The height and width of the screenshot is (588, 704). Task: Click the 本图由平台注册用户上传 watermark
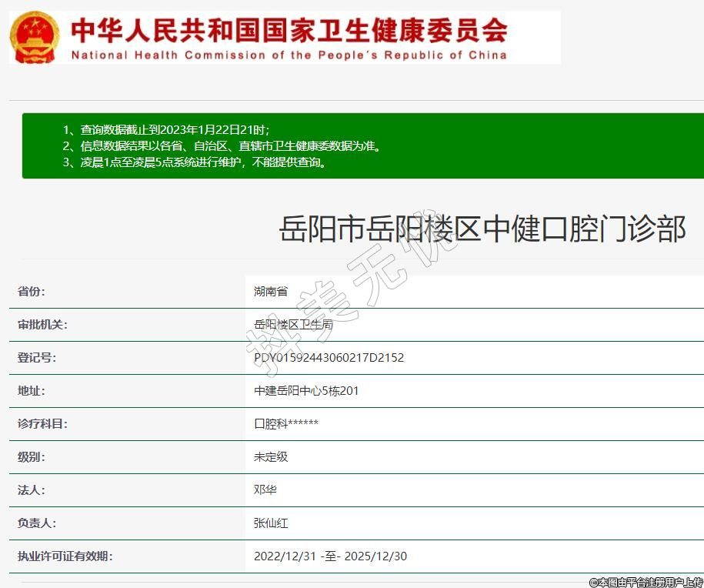click(x=646, y=582)
